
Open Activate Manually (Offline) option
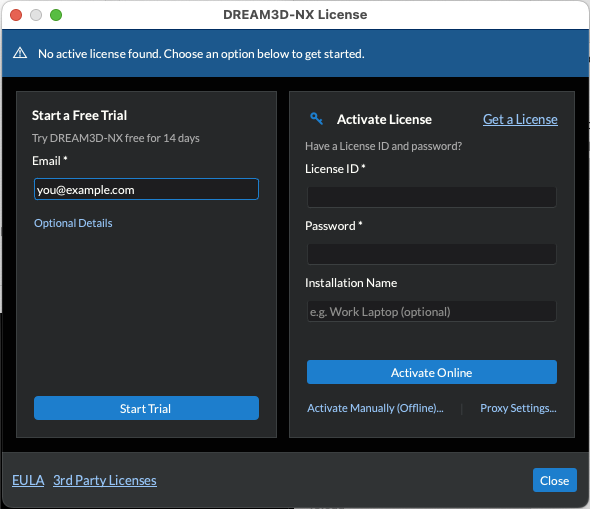tap(375, 408)
